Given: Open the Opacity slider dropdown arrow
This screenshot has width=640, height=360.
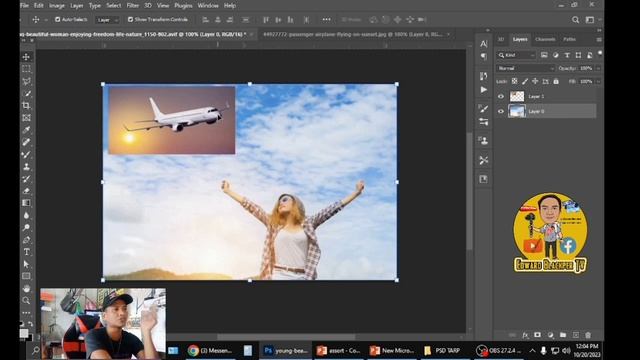Looking at the screenshot, I should click(x=598, y=68).
